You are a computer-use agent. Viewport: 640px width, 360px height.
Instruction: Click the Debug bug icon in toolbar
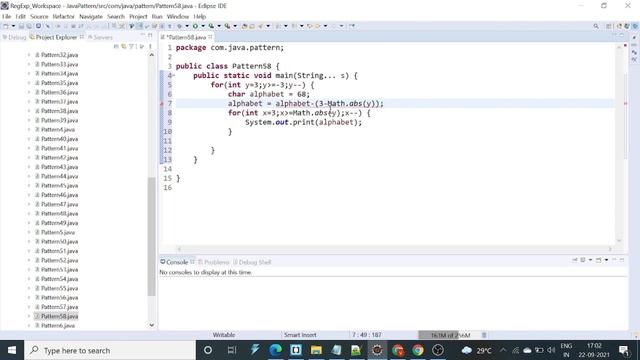tap(179, 26)
